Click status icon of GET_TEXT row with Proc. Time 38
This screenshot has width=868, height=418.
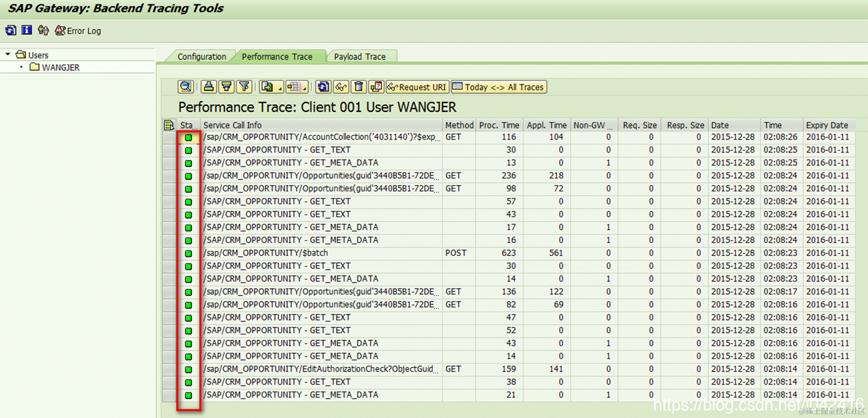pyautogui.click(x=189, y=382)
